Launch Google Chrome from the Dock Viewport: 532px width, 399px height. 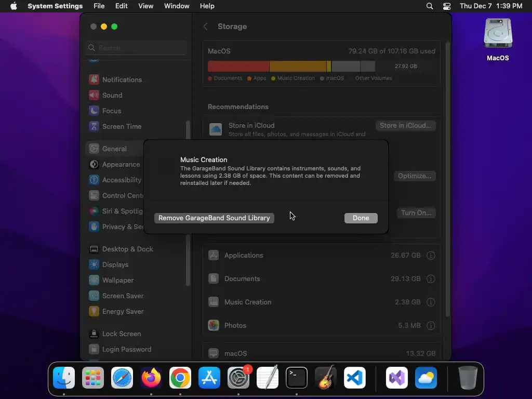180,378
